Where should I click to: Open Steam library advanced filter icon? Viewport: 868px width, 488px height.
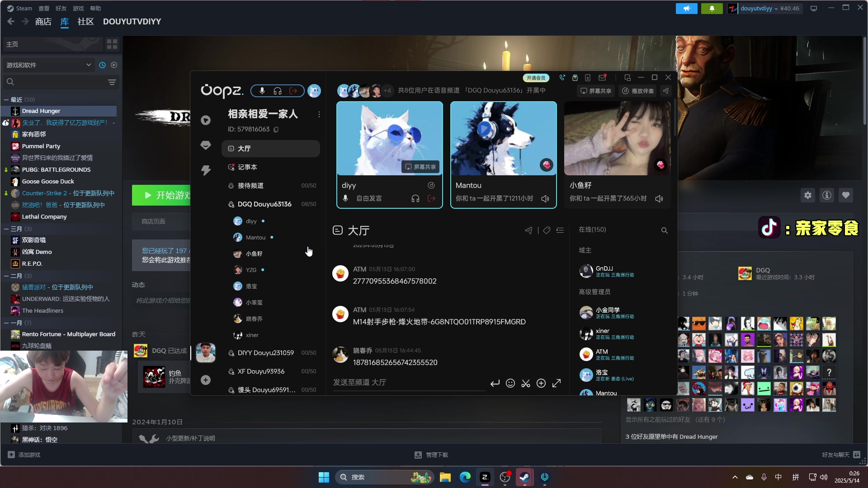coord(112,82)
